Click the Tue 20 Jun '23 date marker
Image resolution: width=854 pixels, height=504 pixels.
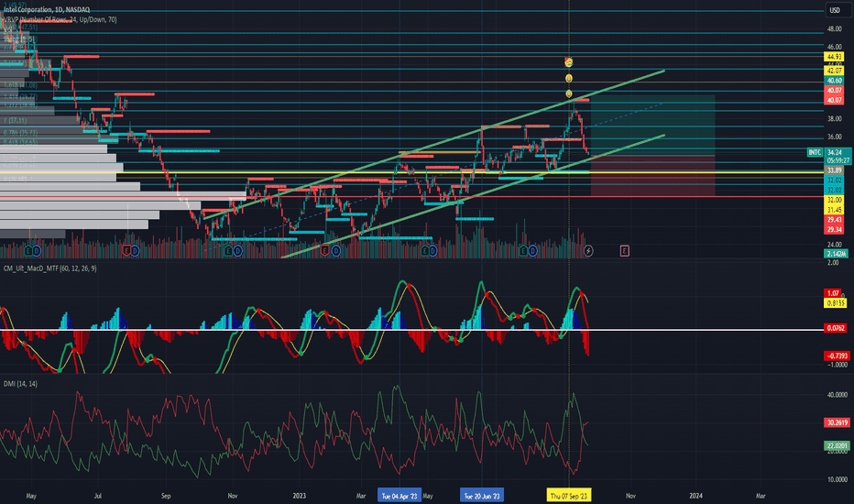[481, 496]
